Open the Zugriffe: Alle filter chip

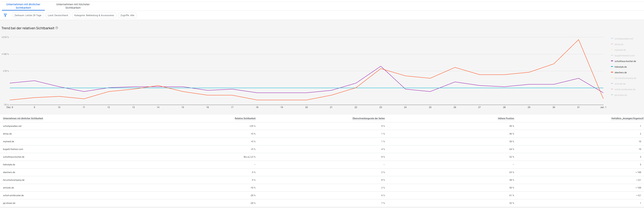point(127,15)
